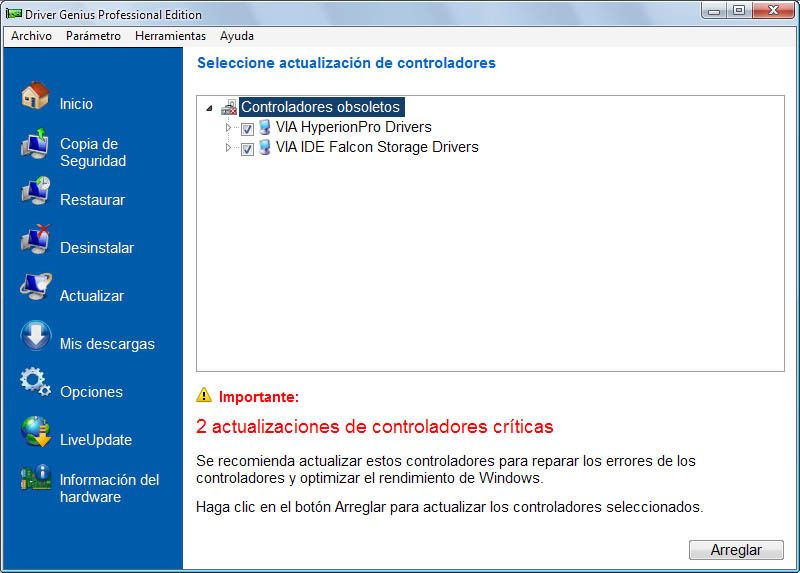The height and width of the screenshot is (573, 800).
Task: View Información del hardware sidebar label
Action: [x=109, y=488]
